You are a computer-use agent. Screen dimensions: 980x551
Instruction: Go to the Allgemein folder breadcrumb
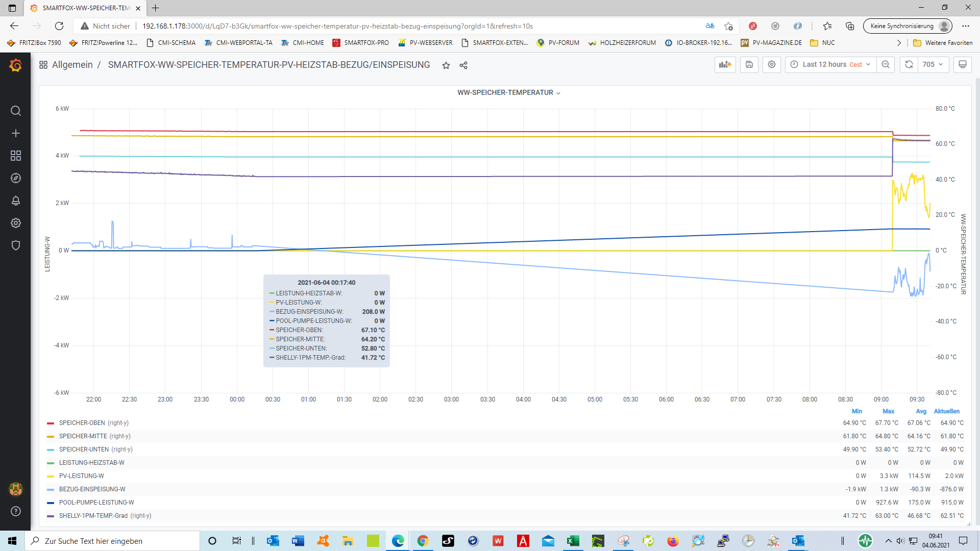(72, 65)
